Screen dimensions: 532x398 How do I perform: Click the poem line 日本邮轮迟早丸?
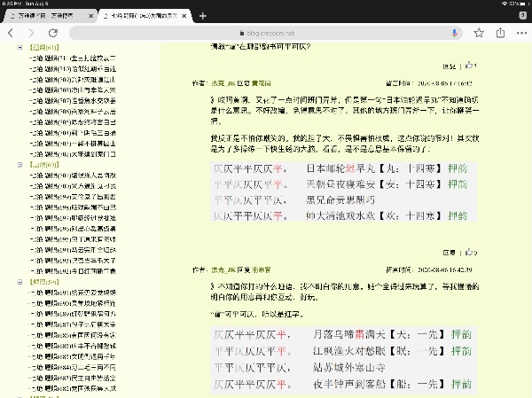[x=340, y=168]
